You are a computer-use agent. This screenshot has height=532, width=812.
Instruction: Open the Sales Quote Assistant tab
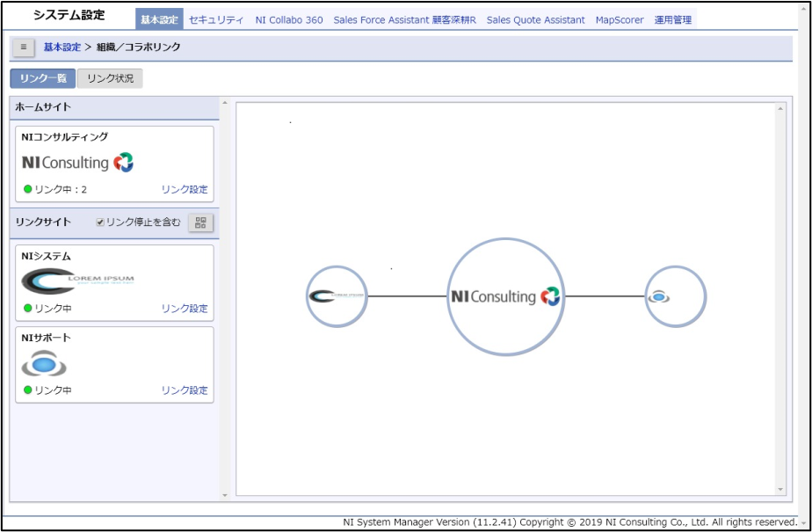tap(535, 19)
